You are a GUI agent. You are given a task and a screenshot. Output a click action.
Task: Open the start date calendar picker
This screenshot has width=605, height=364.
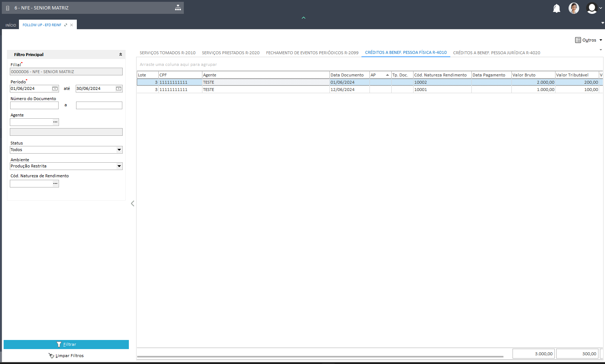[55, 88]
